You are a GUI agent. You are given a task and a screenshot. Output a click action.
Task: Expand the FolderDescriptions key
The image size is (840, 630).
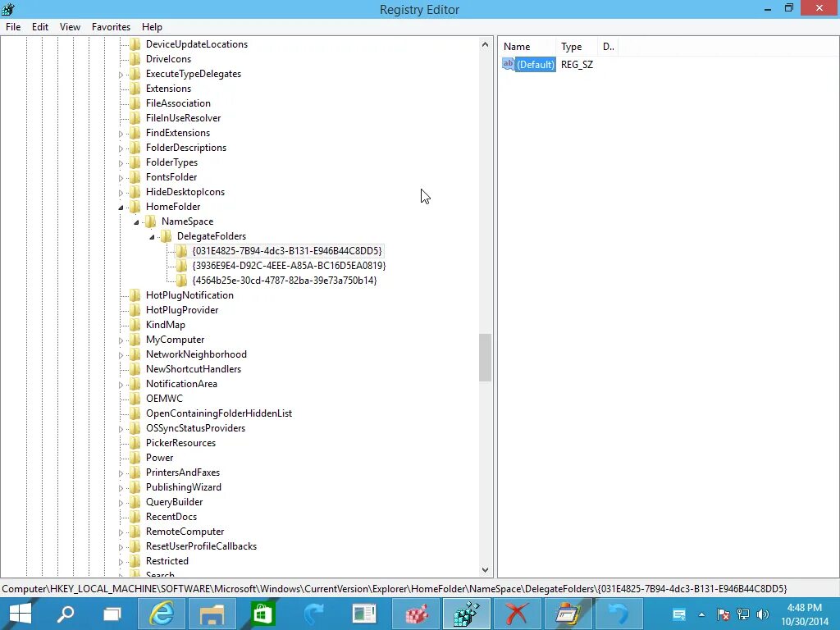[x=121, y=148]
